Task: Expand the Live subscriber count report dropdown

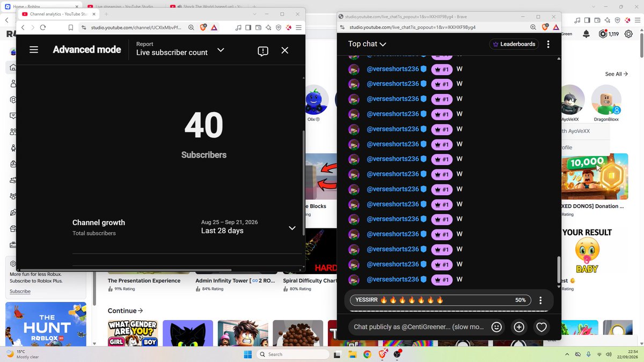Action: [x=220, y=50]
